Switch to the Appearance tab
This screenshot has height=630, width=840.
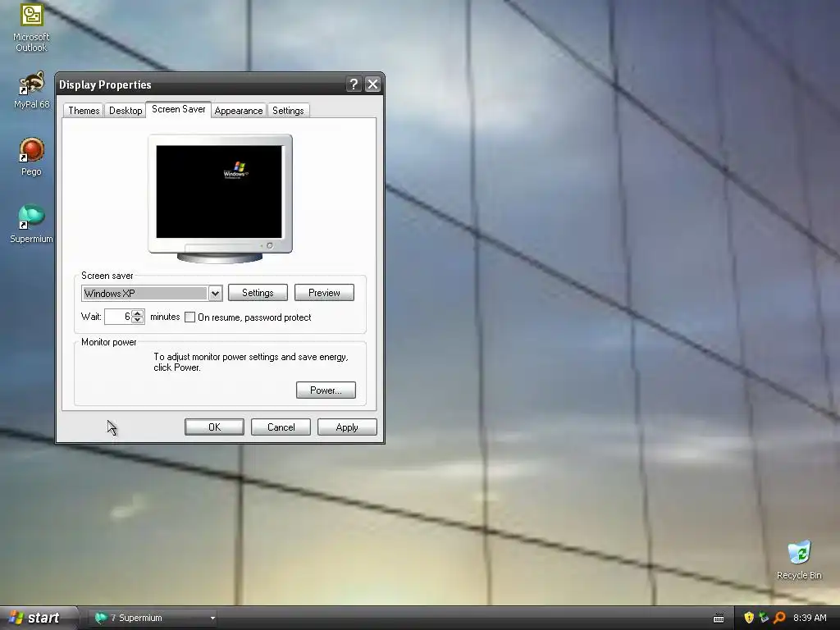click(239, 111)
